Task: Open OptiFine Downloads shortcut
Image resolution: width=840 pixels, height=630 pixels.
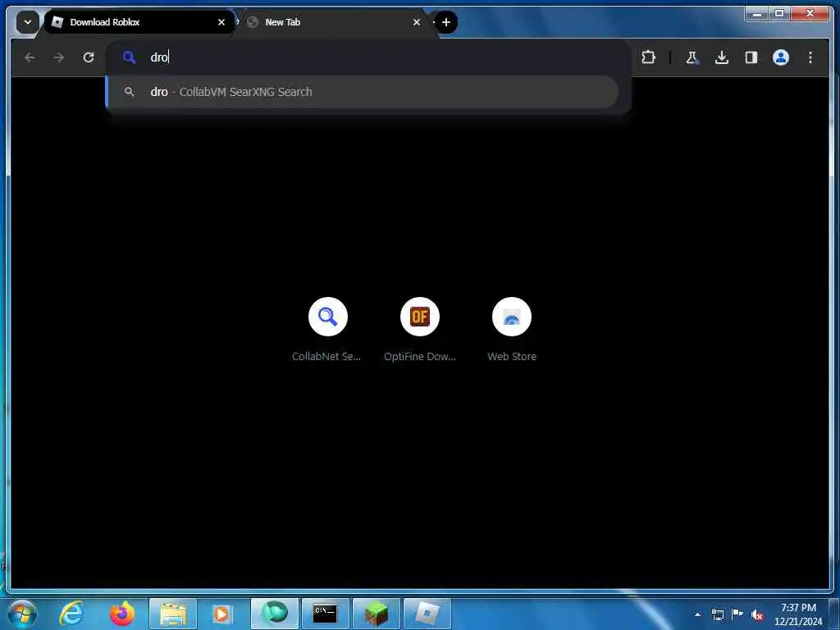Action: tap(419, 317)
